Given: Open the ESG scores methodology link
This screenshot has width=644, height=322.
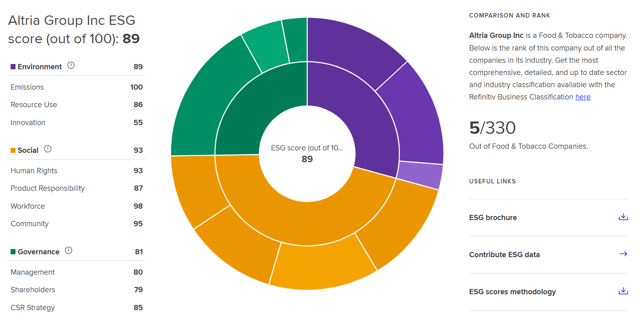Looking at the screenshot, I should coord(513,292).
